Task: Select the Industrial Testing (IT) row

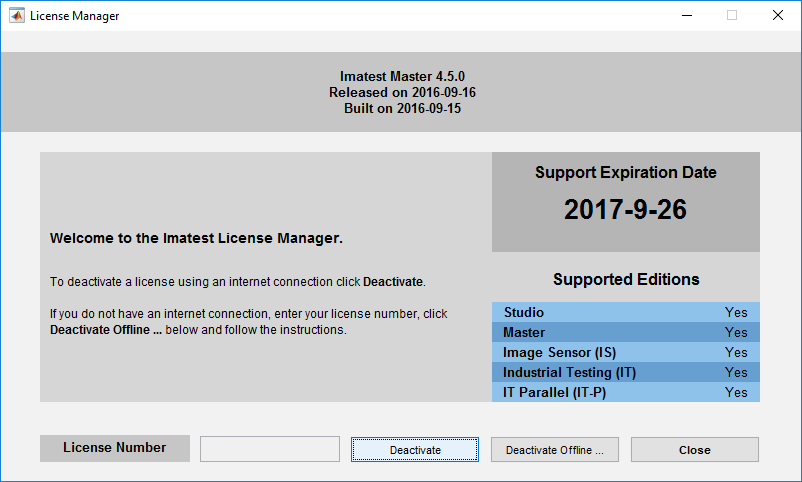Action: tap(626, 372)
